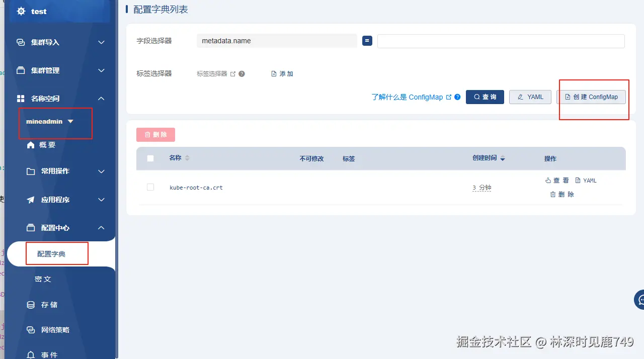Screen dimensions: 644x359
Task: Expand the 应用程序 menu chevron
Action: [x=101, y=200]
